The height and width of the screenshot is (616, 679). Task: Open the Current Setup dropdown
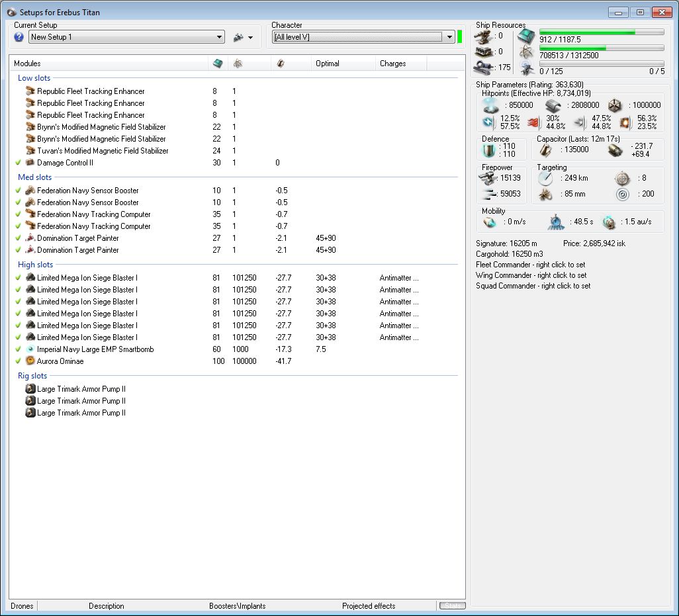click(x=126, y=37)
